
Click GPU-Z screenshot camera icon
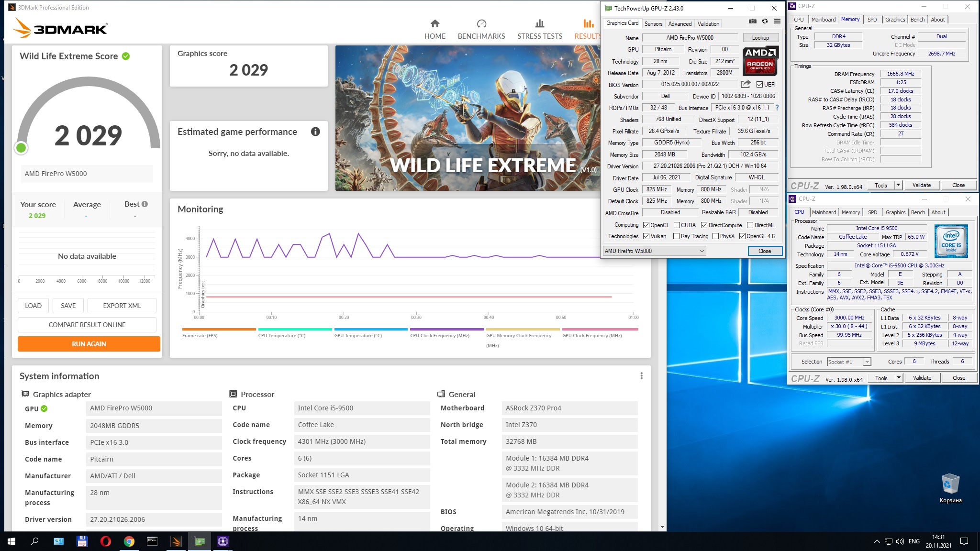[x=752, y=22]
